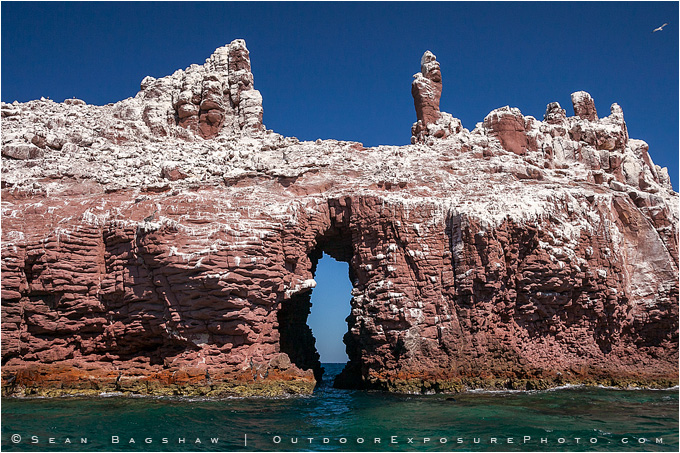Screen dimensions: 680x453
Task: Click the rounded red boulder right of the spire
Action: (x=507, y=130)
